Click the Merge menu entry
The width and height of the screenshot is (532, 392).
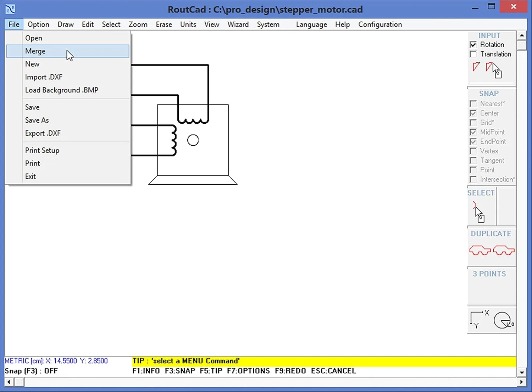[35, 51]
